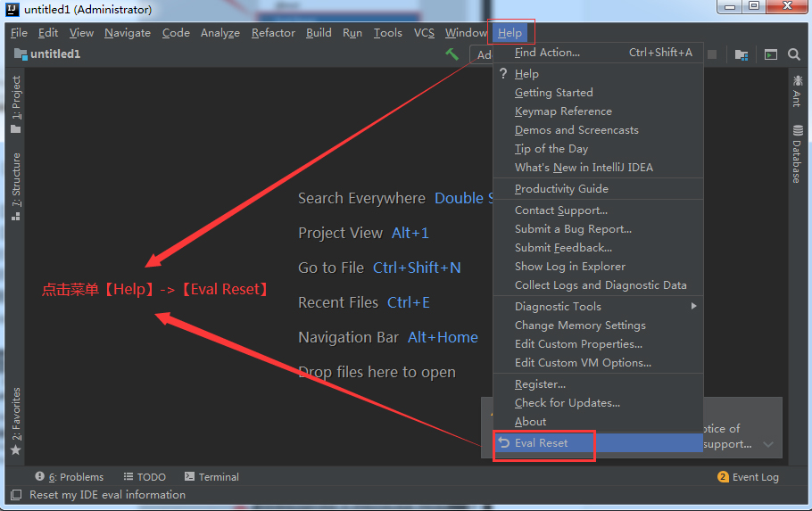Screen dimensions: 812x511
Task: Open the Refactor menu
Action: pos(273,33)
